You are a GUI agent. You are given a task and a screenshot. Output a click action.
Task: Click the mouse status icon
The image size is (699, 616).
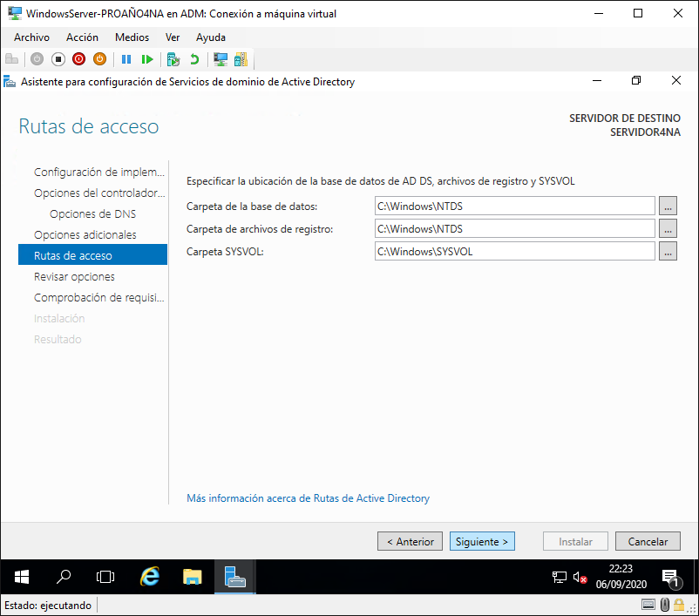[665, 605]
